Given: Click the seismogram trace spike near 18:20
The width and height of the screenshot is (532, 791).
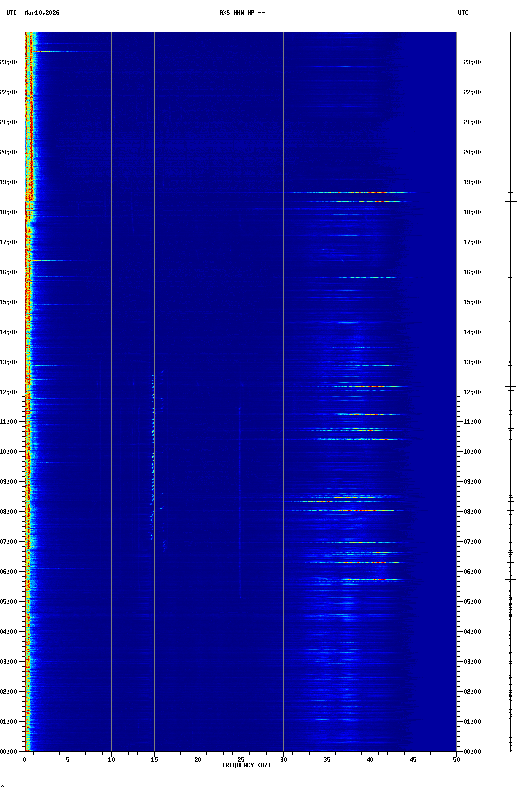Looking at the screenshot, I should pos(511,201).
